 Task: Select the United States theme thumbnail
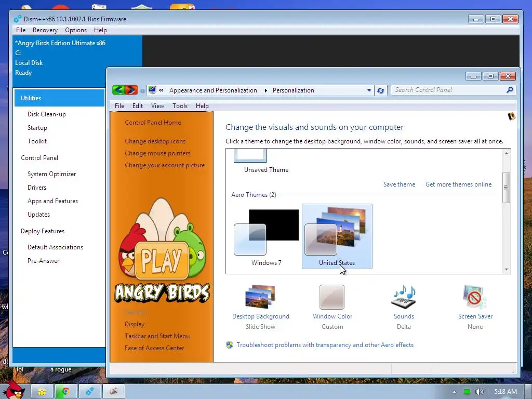click(337, 236)
